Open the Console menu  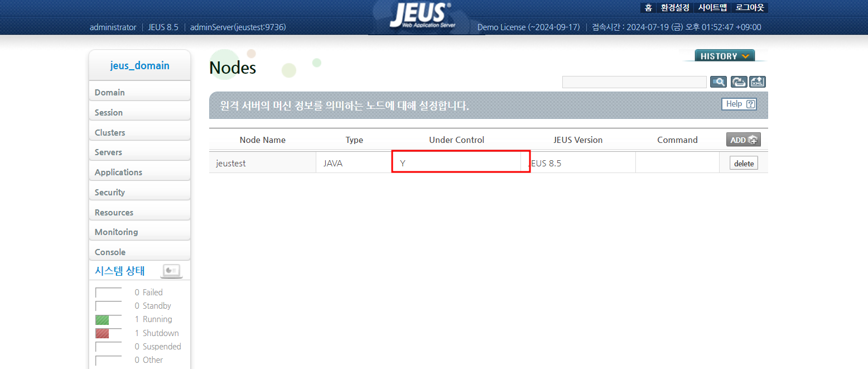[139, 252]
